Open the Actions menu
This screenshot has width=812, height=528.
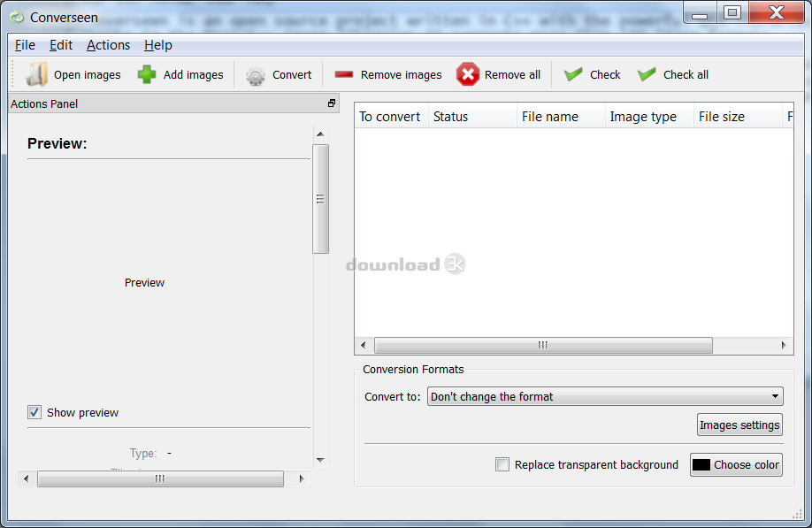108,45
